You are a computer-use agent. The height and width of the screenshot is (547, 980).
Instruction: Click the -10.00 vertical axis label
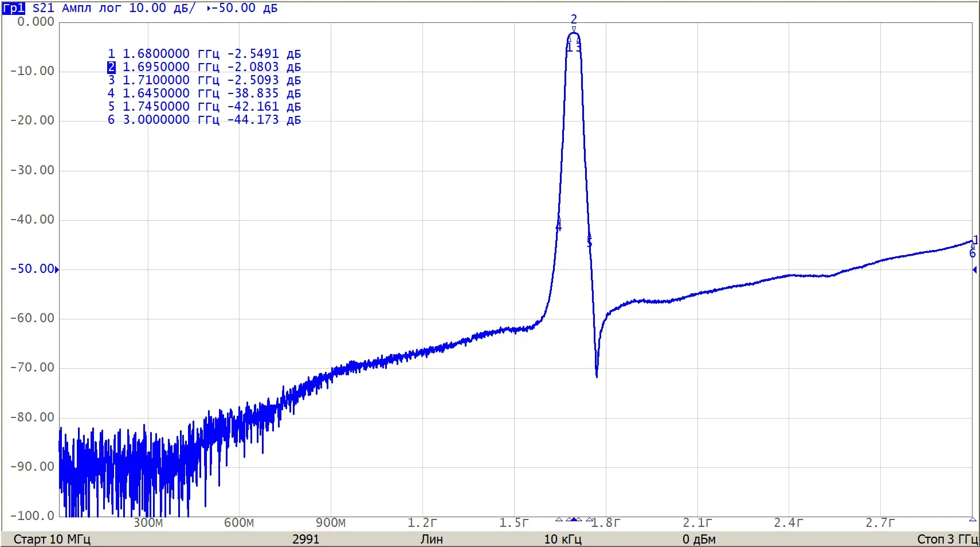pyautogui.click(x=32, y=71)
